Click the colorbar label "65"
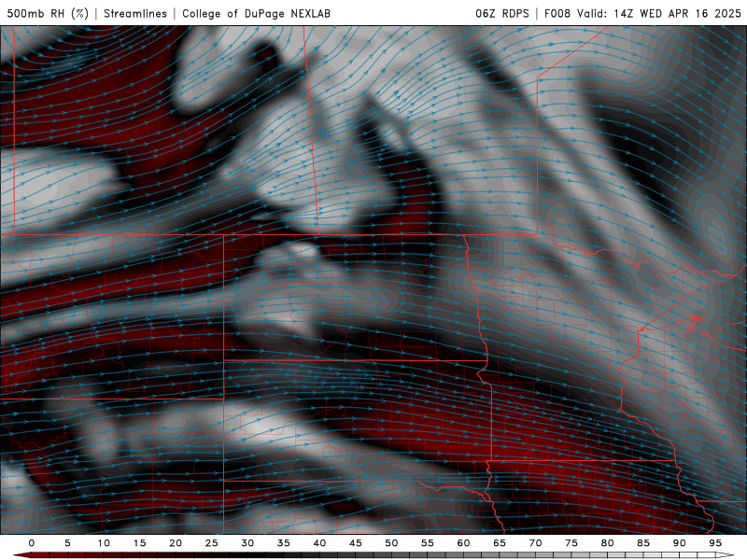Viewport: 747px width, 560px height. coord(500,543)
